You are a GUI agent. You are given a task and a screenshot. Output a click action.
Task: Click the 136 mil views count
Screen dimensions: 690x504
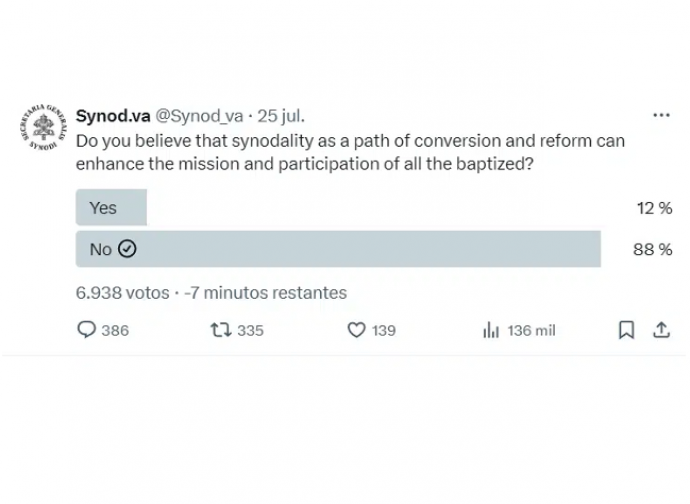(532, 331)
